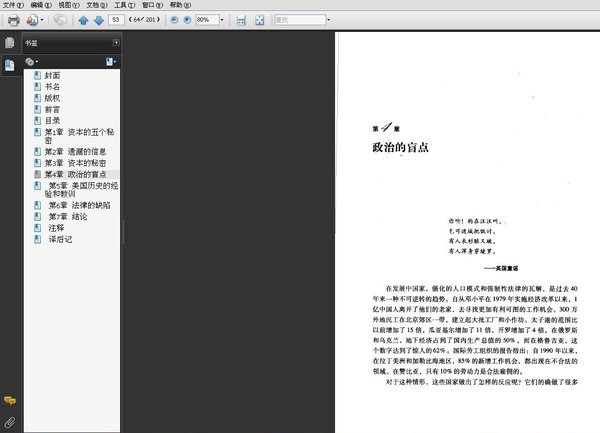Open the bookmark options gear dropdown
Screen dimensions: 600x433
click(x=32, y=61)
